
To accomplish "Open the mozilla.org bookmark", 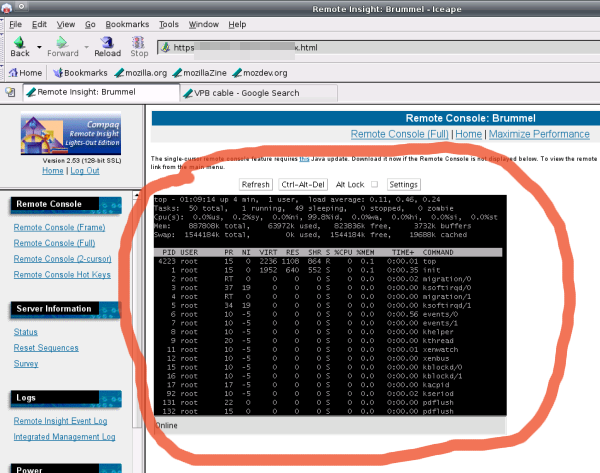I will pos(141,73).
